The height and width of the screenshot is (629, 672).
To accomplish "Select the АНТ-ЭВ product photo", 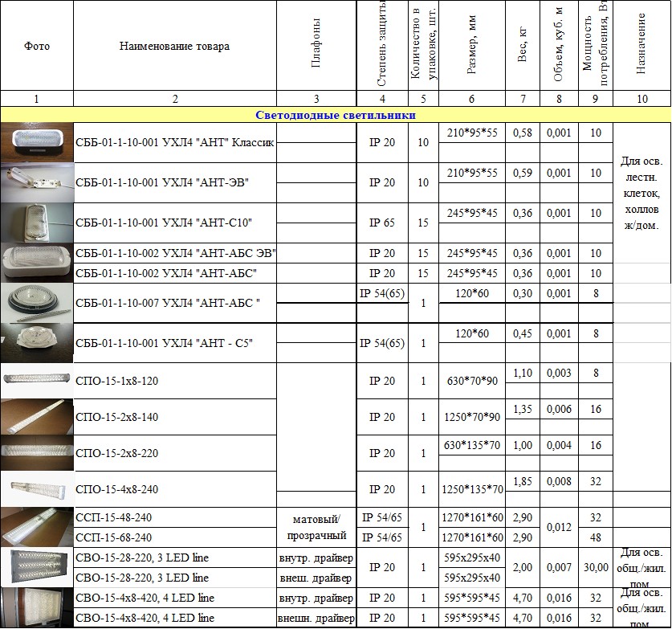I will coord(37,182).
